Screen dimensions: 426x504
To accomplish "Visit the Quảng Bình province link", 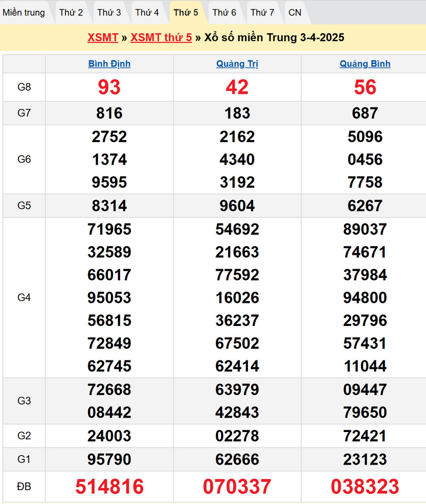I will pyautogui.click(x=365, y=64).
